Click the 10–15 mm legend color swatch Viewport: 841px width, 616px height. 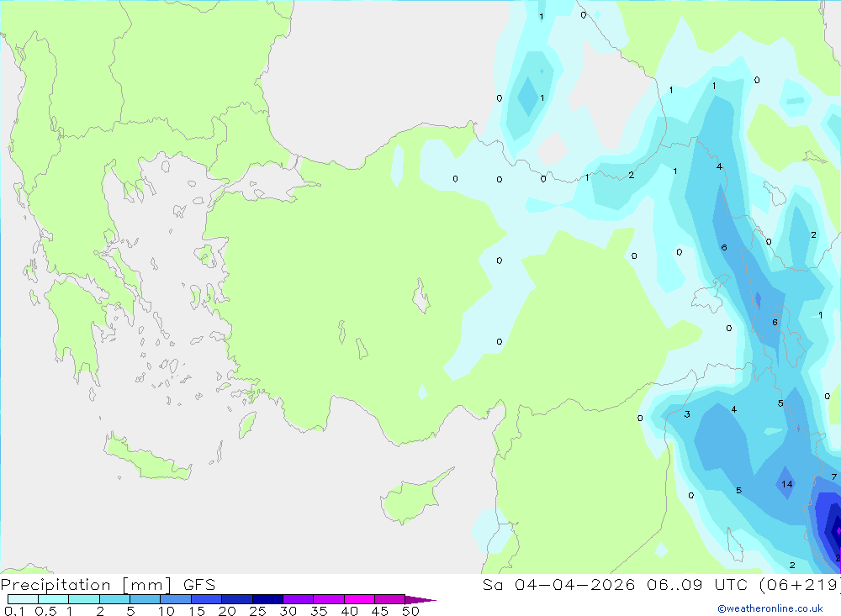(x=176, y=599)
